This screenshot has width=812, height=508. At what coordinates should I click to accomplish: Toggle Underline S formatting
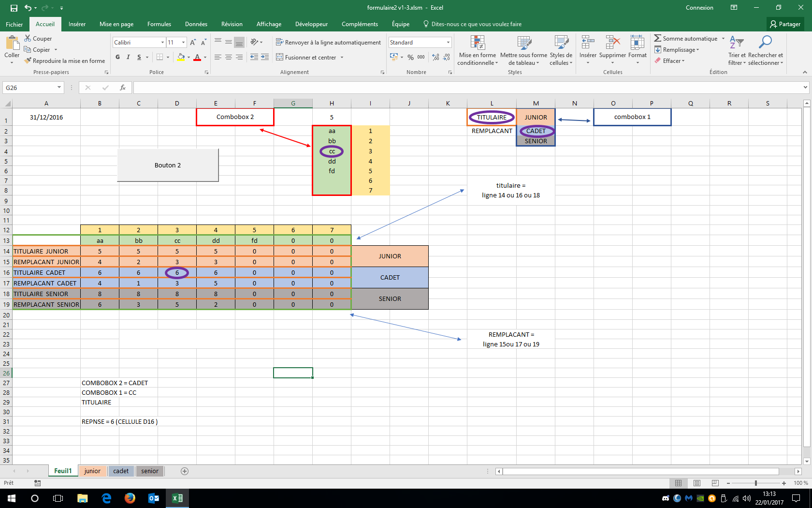(139, 57)
